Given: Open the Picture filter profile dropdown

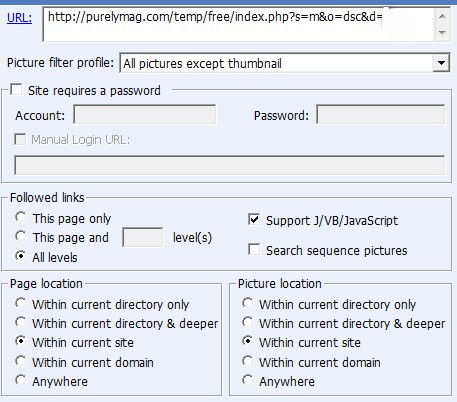Looking at the screenshot, I should coord(441,63).
